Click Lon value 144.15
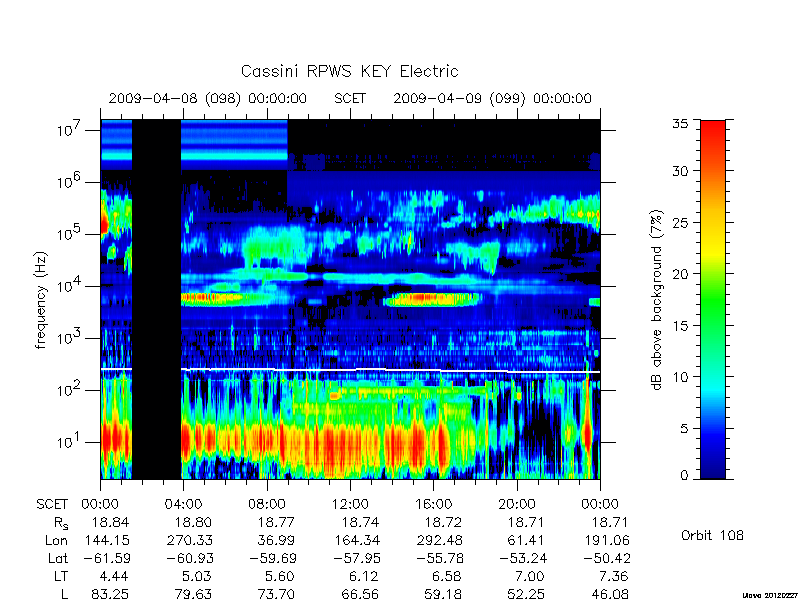This screenshot has width=800, height=600. 107,540
